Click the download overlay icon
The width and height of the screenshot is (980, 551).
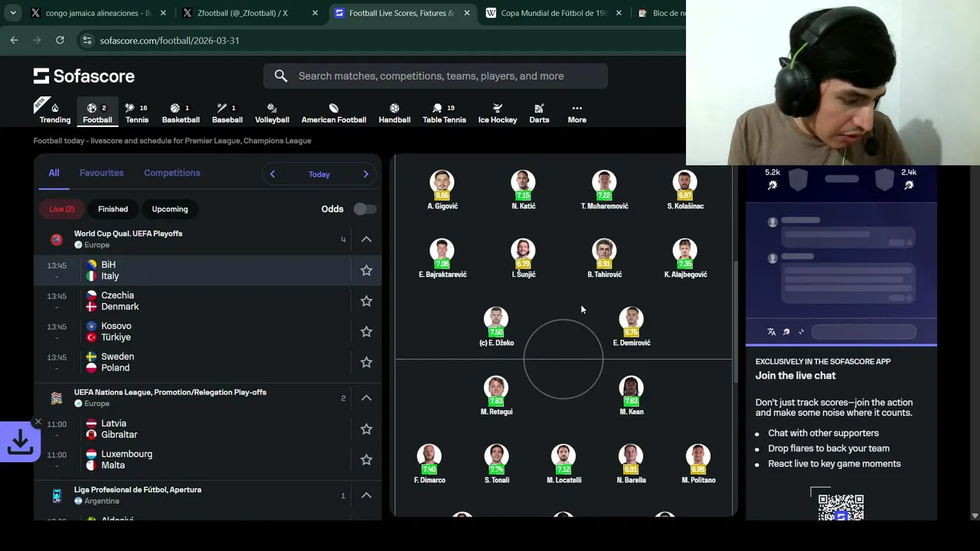[x=19, y=442]
